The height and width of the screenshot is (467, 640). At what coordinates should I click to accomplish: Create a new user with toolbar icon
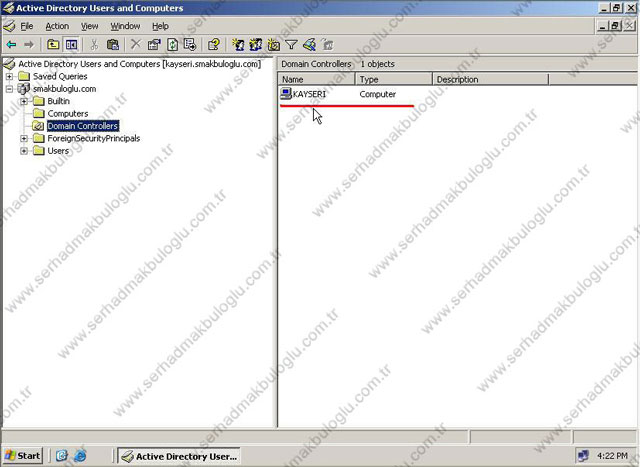(x=238, y=44)
